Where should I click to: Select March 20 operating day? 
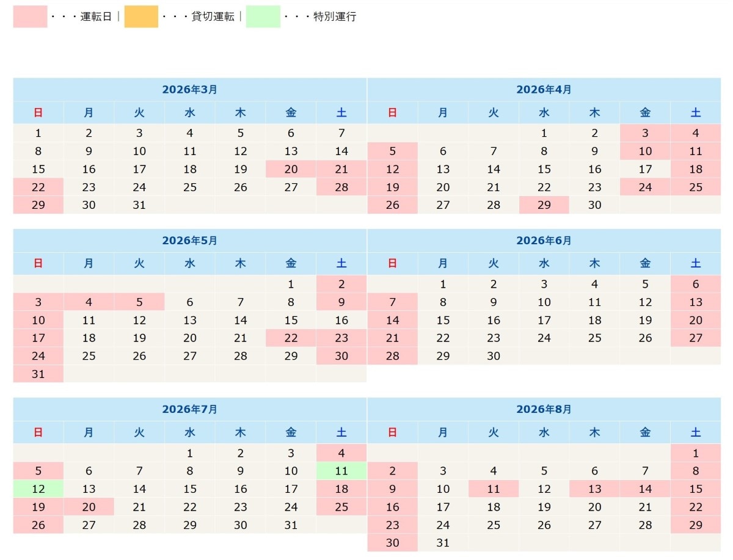[291, 169]
